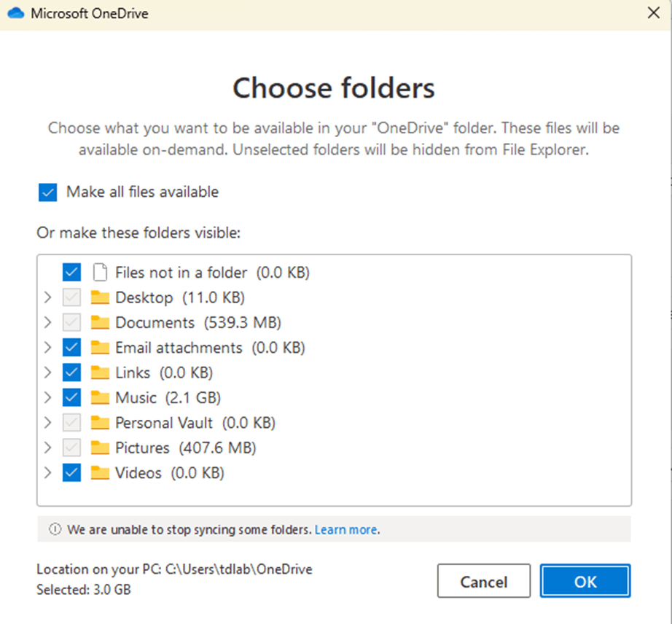Screen dimensions: 672x624
Task: Toggle the Videos folder checkbox
Action: click(71, 472)
